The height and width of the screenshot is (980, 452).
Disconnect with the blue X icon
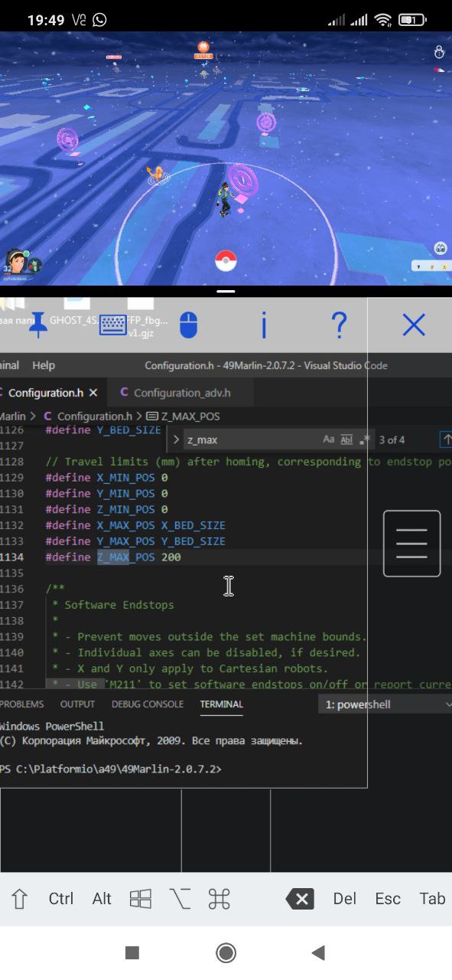[414, 325]
